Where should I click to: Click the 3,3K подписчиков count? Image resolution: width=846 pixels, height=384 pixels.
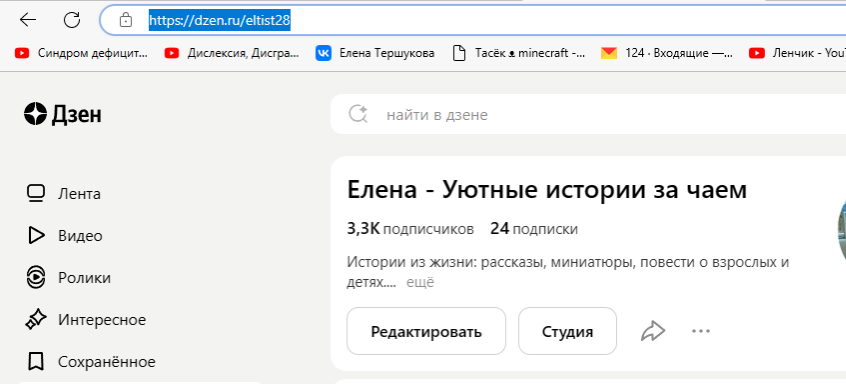tap(411, 229)
